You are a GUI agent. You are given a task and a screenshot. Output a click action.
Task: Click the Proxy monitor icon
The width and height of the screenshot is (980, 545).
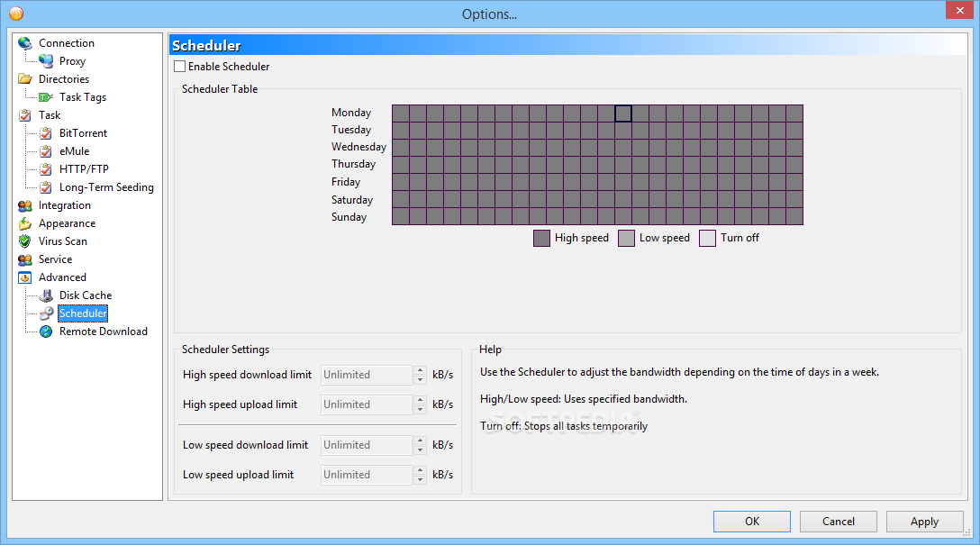pos(46,61)
